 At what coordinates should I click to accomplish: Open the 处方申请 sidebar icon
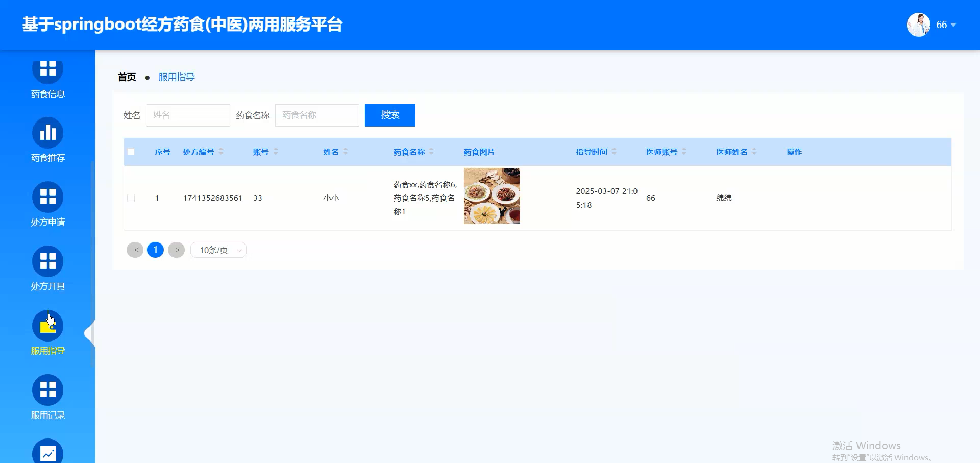(47, 197)
